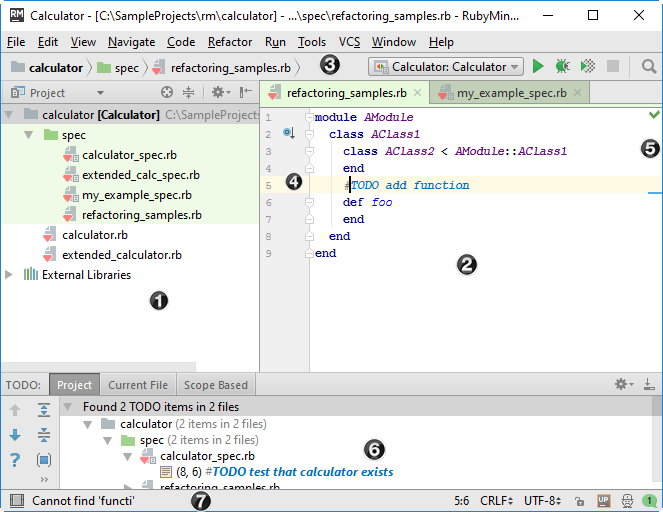Click the TODO help question mark icon

pos(15,460)
